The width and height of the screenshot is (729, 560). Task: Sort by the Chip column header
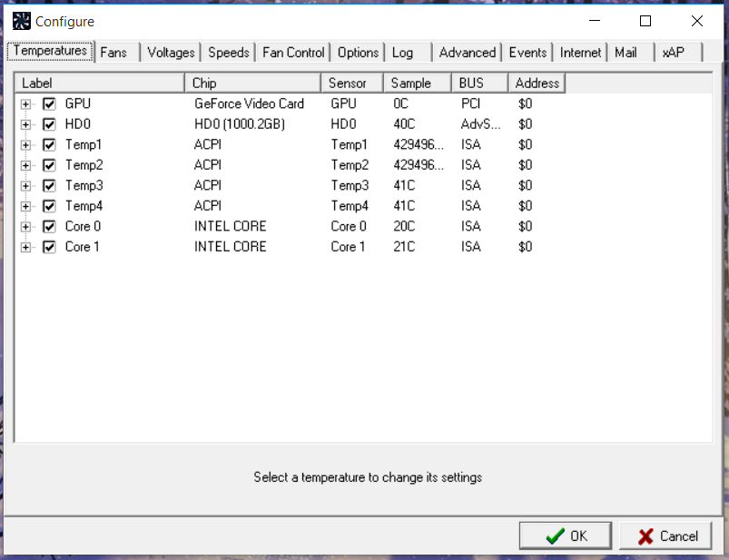[x=253, y=84]
